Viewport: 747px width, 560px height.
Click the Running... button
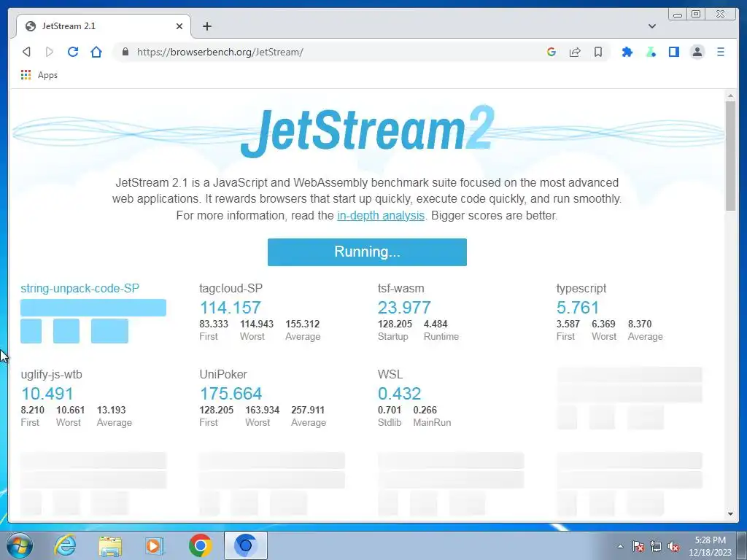(367, 252)
